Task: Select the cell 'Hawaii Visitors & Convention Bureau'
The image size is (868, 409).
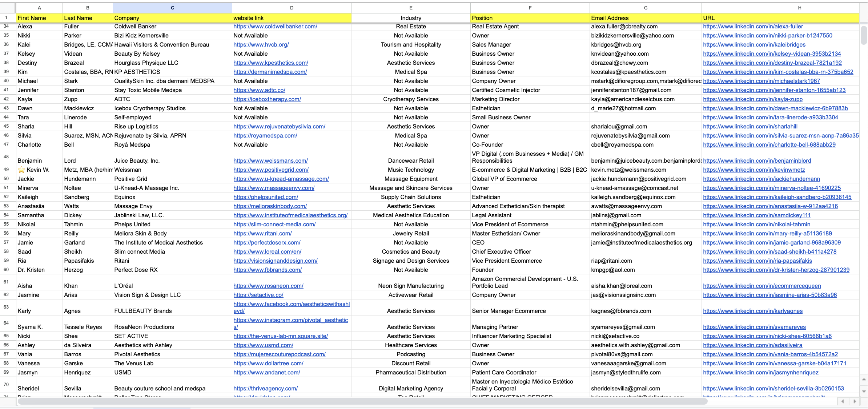Action: pyautogui.click(x=172, y=44)
